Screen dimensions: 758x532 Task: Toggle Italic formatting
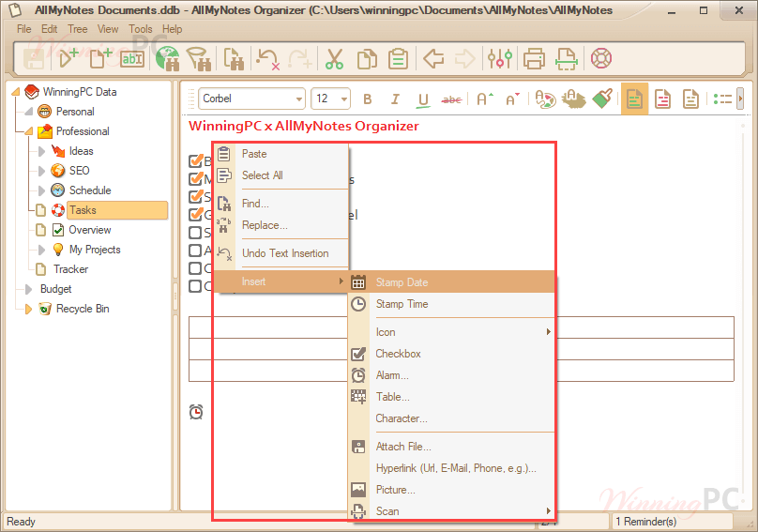395,99
